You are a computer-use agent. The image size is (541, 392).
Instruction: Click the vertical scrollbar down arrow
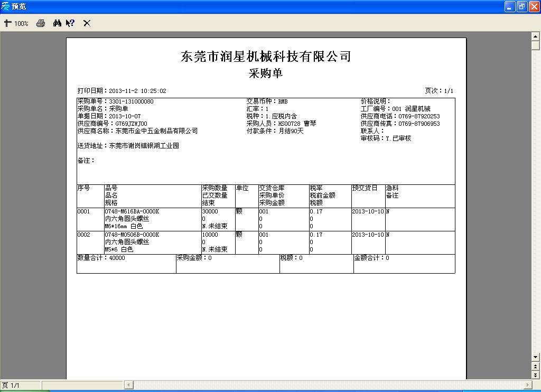click(536, 357)
